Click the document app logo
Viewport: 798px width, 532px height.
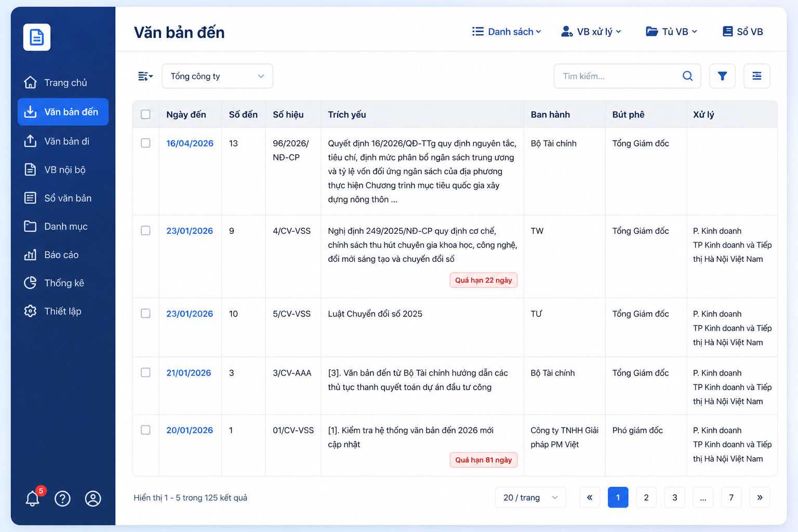click(37, 37)
